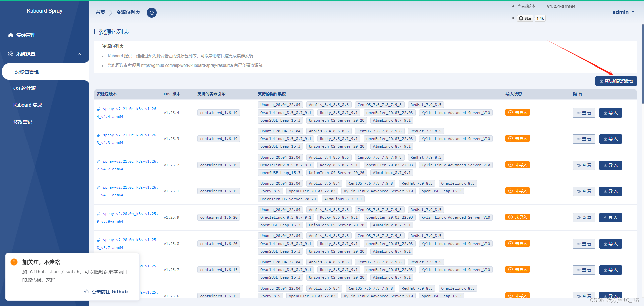Click the containerd_1.6.15 tag in v1.26.1 row
This screenshot has height=306, width=644.
pyautogui.click(x=219, y=191)
